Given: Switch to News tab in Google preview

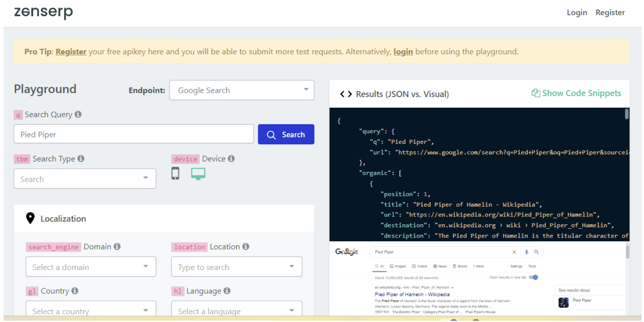Looking at the screenshot, I should [x=440, y=266].
